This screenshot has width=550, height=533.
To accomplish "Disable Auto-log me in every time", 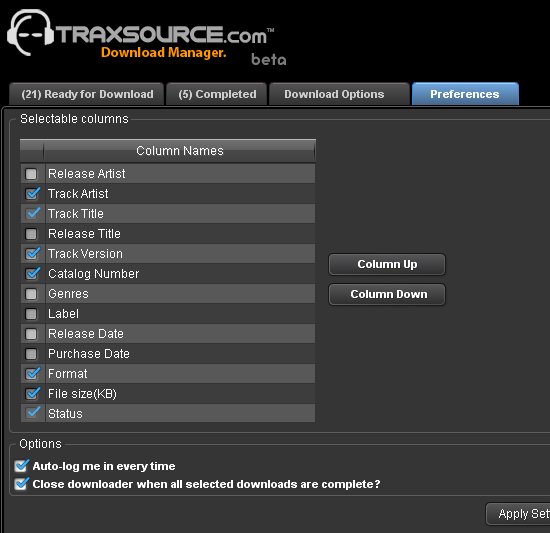I will coord(22,466).
